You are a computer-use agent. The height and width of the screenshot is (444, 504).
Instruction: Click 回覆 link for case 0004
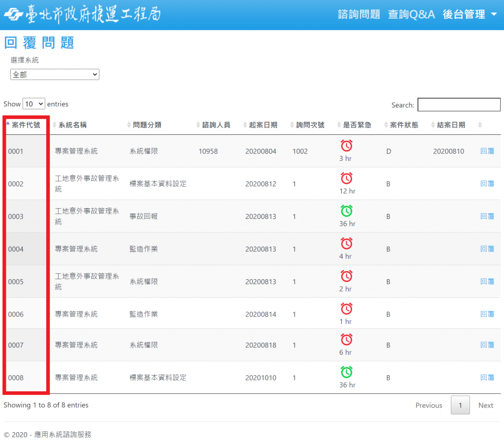pyautogui.click(x=487, y=249)
